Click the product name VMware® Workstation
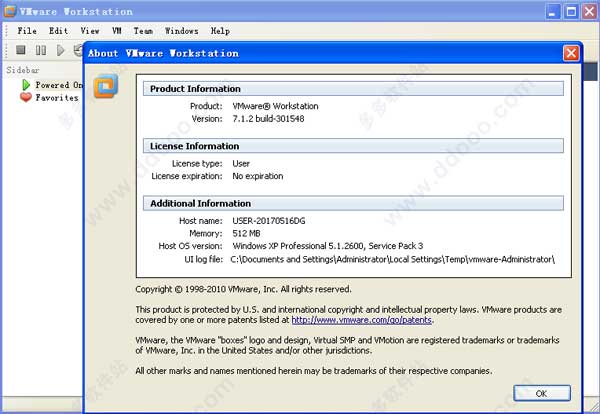600x414 pixels. click(275, 106)
